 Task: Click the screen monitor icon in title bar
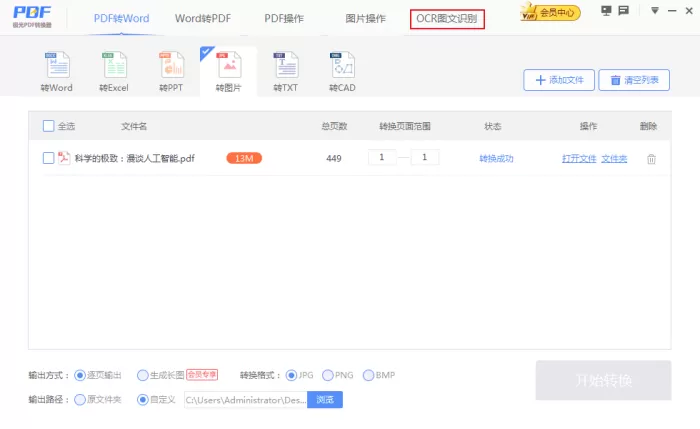coord(606,10)
